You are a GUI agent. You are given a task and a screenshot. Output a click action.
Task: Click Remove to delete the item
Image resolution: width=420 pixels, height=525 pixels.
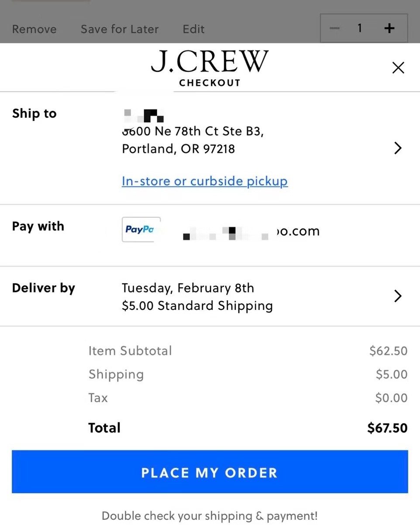pos(34,29)
